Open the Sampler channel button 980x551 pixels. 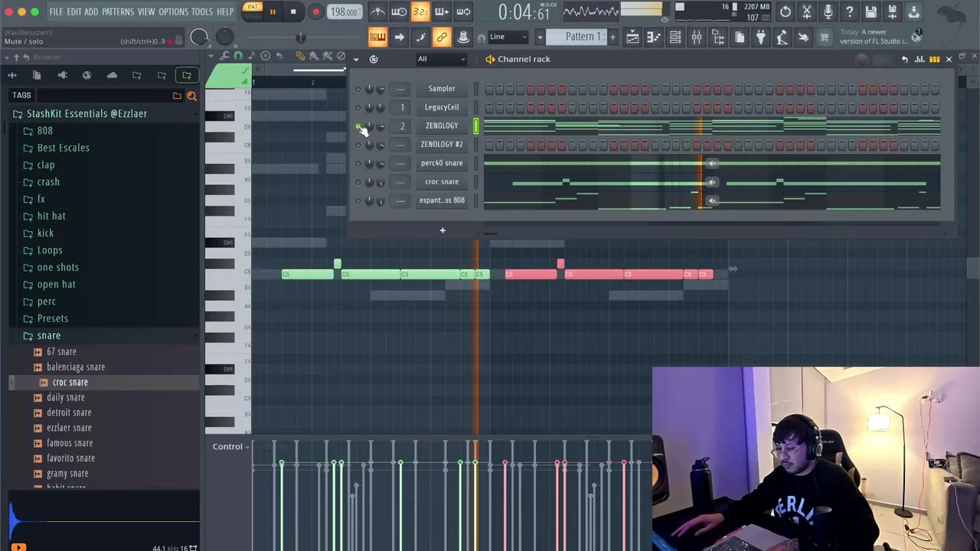[x=442, y=89]
